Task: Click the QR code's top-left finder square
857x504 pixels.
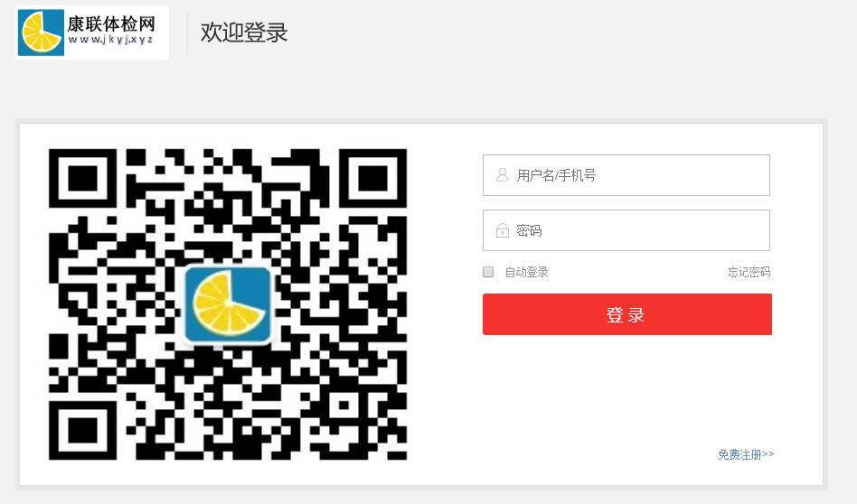Action: click(x=83, y=178)
